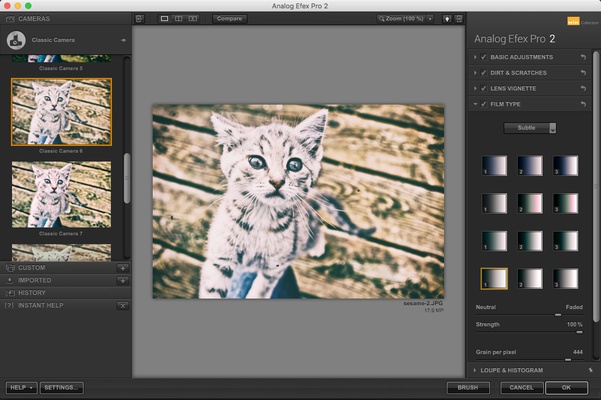Open the Subtle film type dropdown
Image resolution: width=601 pixels, height=400 pixels.
pyautogui.click(x=530, y=128)
